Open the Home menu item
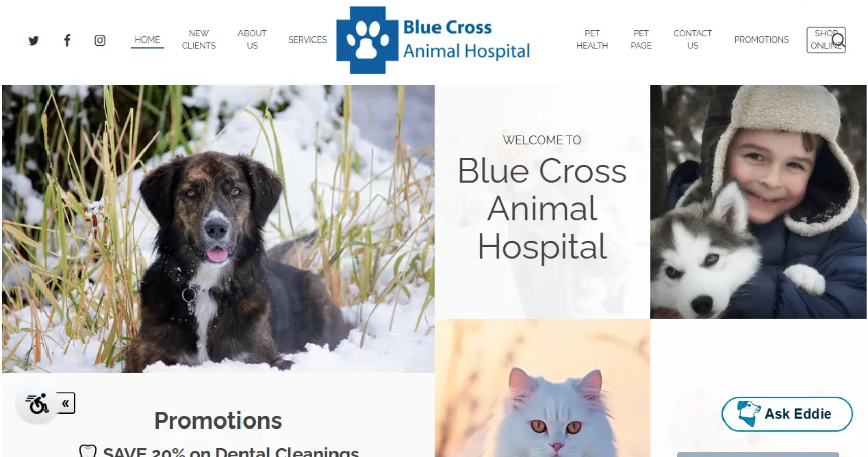The image size is (868, 457). coord(147,40)
